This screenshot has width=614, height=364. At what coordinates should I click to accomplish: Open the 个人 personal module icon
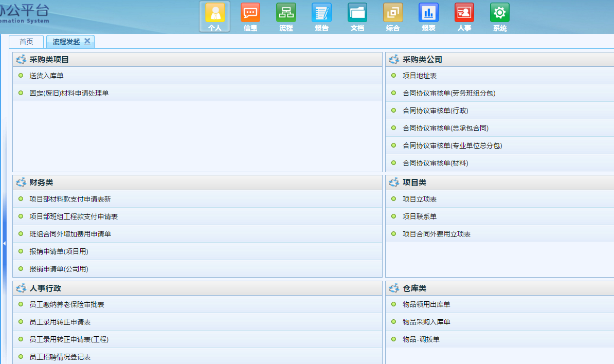pyautogui.click(x=214, y=16)
